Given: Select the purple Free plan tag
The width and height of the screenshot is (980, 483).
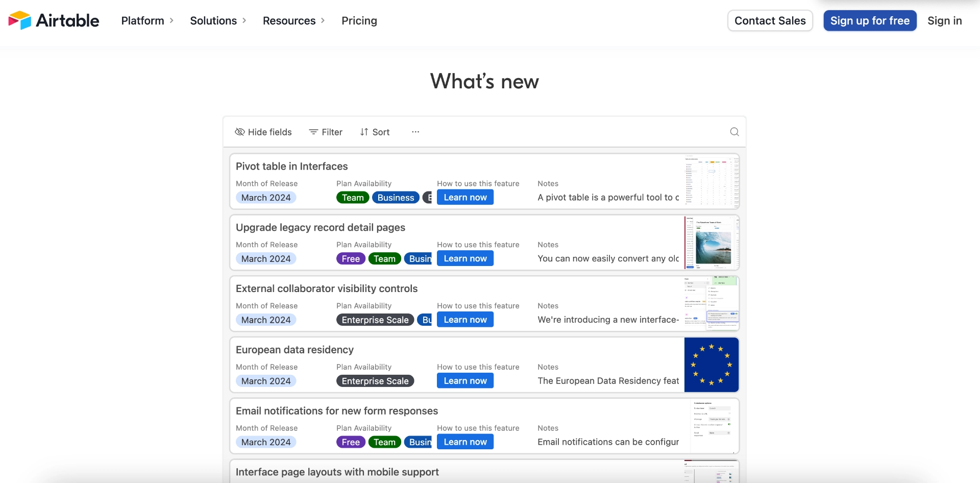Looking at the screenshot, I should pos(351,258).
